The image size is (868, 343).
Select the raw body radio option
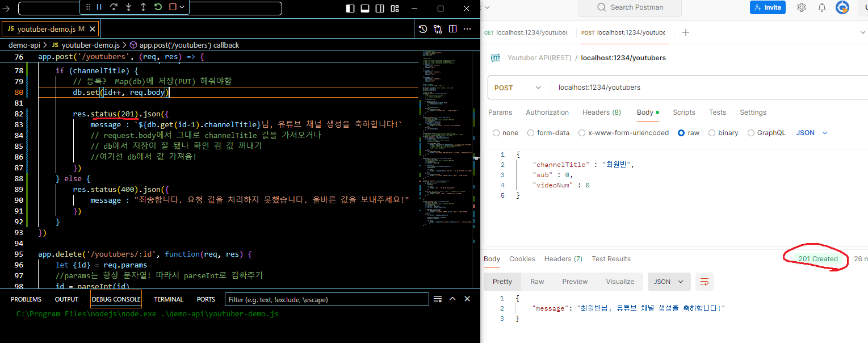pos(681,133)
